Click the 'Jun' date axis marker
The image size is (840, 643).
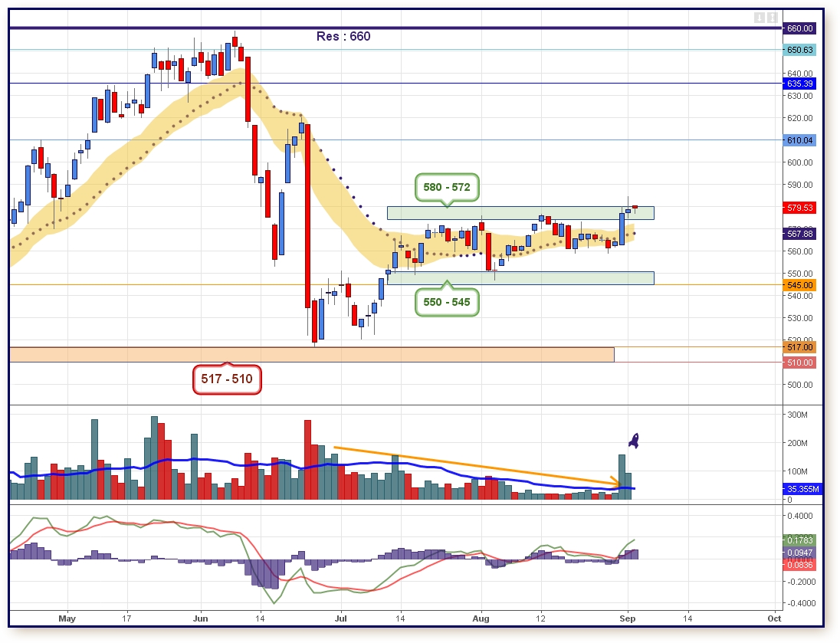point(201,618)
